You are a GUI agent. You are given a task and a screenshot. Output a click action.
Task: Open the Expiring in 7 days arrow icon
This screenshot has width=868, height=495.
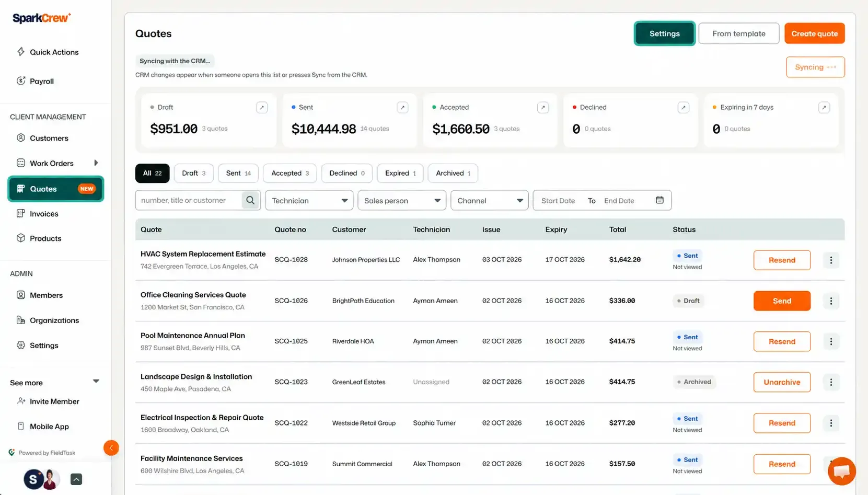coord(824,107)
